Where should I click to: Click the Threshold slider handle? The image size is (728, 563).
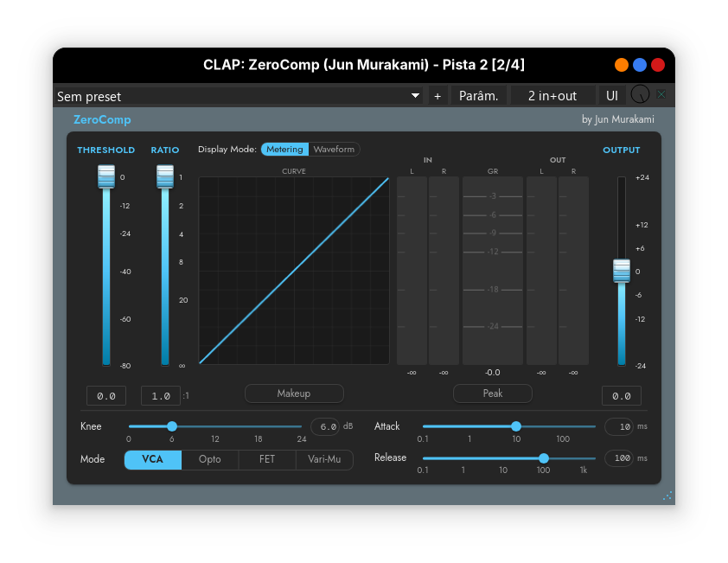(x=106, y=176)
